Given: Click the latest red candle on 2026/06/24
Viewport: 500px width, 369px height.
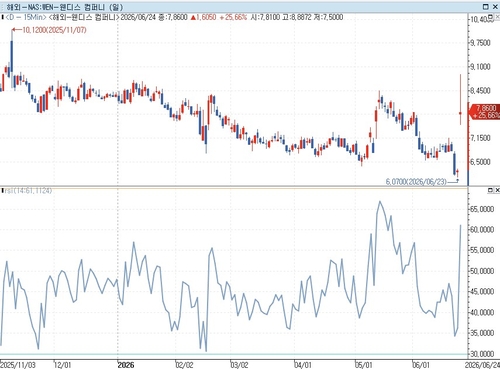Looking at the screenshot, I should (461, 113).
